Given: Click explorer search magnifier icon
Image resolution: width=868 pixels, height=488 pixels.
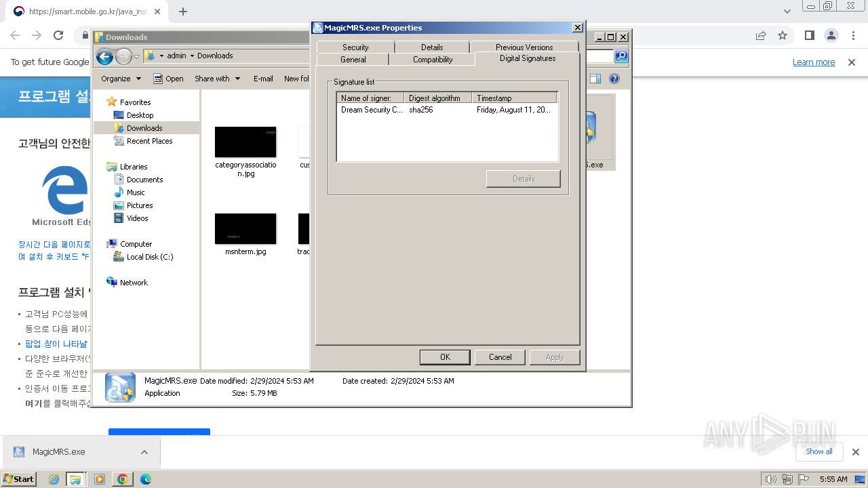Looking at the screenshot, I should [621, 56].
